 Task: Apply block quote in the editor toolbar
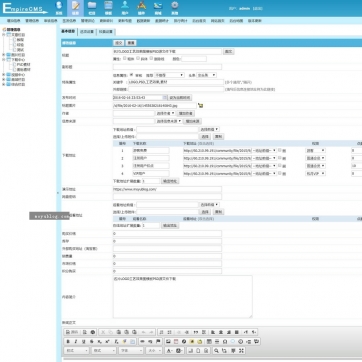coord(196,332)
